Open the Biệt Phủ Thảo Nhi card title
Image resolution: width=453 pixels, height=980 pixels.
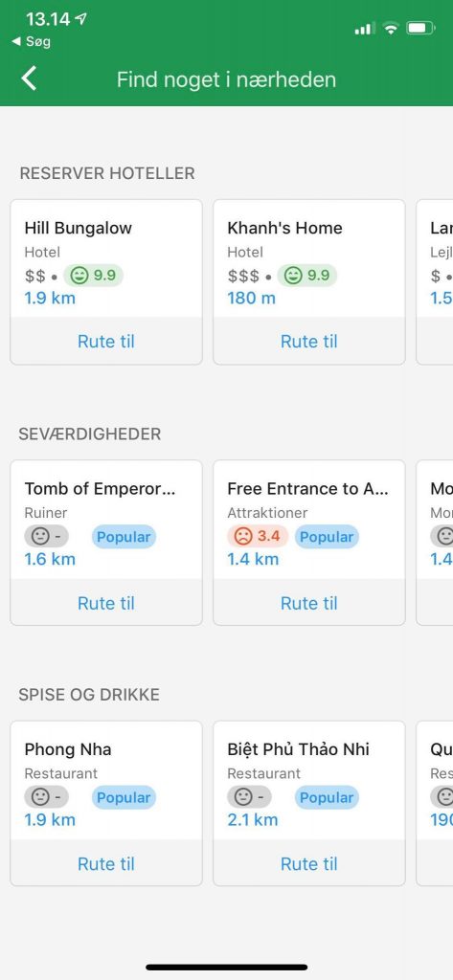(299, 748)
